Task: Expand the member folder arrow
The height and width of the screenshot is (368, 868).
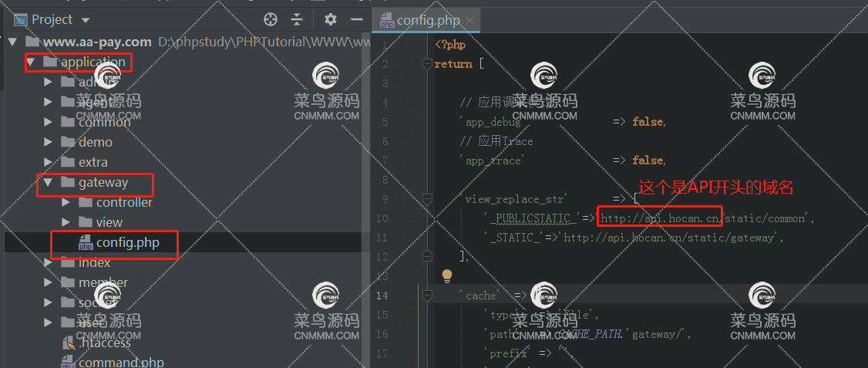Action: (x=48, y=282)
